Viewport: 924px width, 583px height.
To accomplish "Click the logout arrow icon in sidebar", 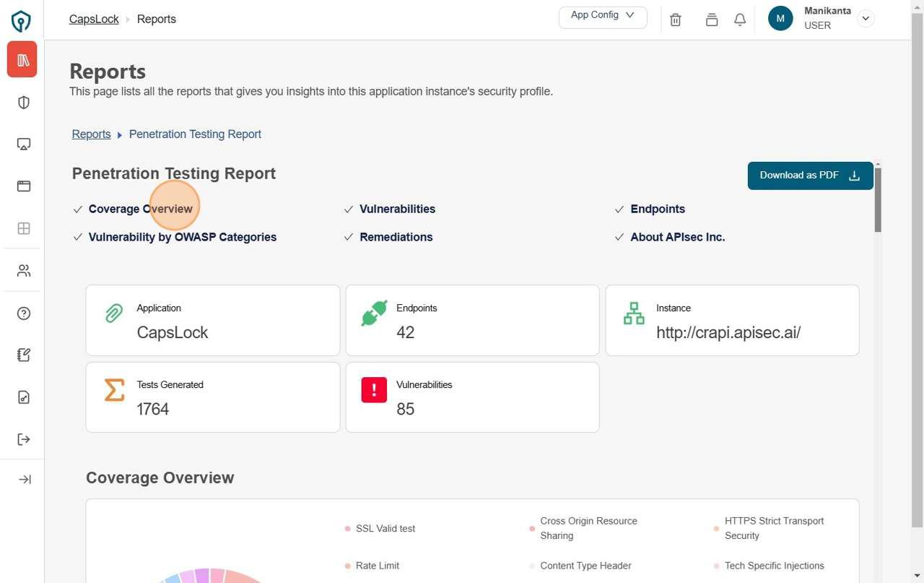I will (24, 439).
